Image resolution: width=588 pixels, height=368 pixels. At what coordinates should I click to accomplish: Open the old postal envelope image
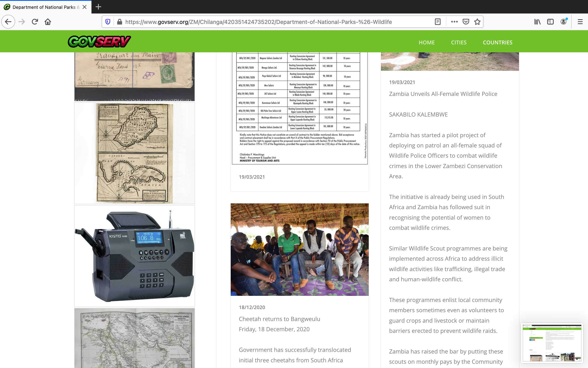point(134,76)
